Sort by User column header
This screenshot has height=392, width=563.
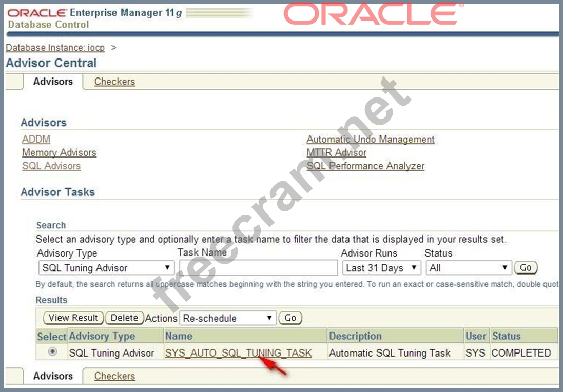[476, 336]
